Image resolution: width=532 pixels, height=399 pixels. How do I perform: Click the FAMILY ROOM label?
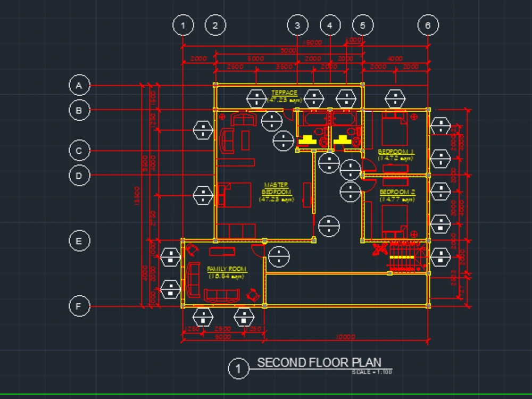coord(227,269)
